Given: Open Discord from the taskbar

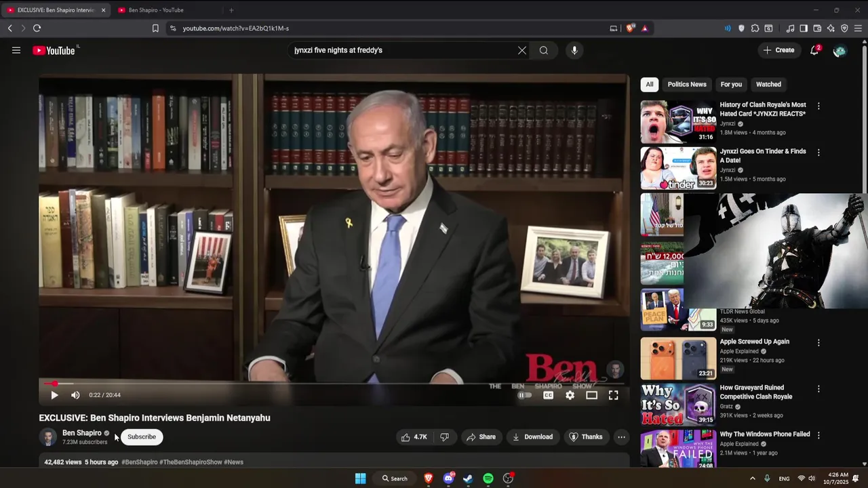Looking at the screenshot, I should tap(448, 479).
